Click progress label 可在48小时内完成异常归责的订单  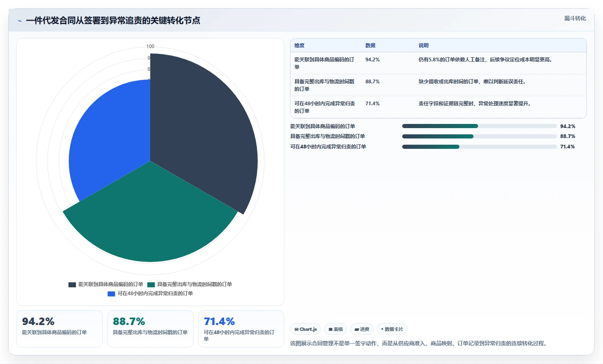pos(328,147)
